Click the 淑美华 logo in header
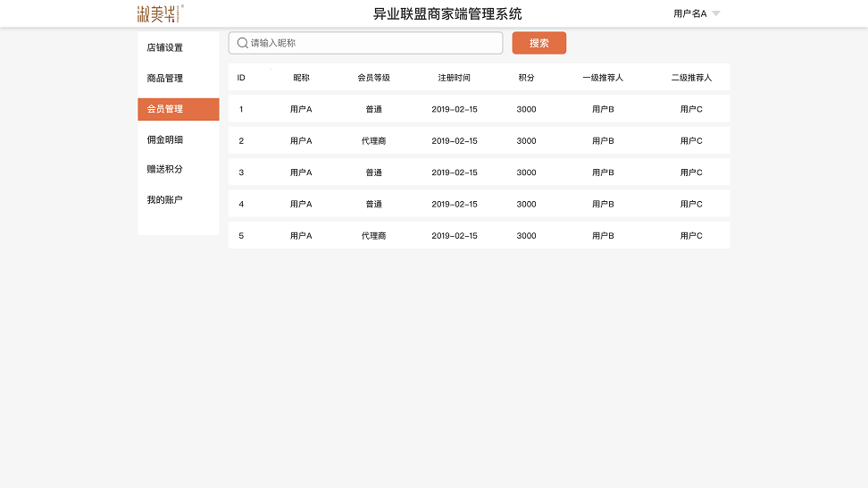The image size is (868, 488). pyautogui.click(x=160, y=13)
